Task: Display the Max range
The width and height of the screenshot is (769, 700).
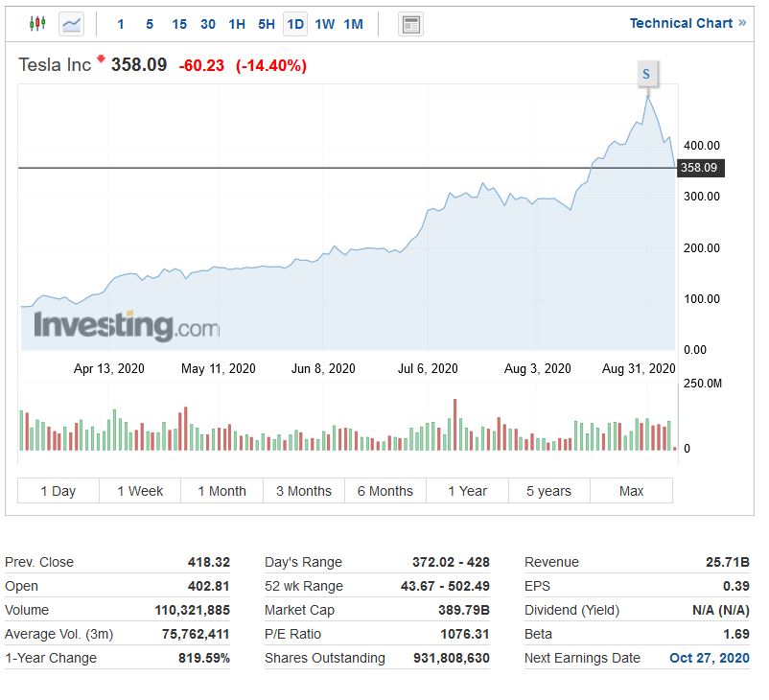Action: 631,491
